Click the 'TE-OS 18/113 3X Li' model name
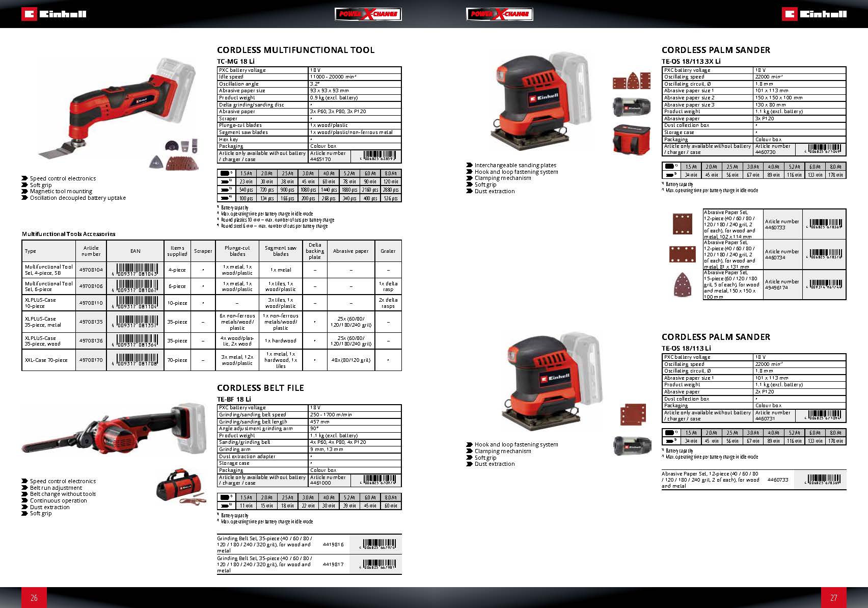The width and height of the screenshot is (868, 608). 691,61
